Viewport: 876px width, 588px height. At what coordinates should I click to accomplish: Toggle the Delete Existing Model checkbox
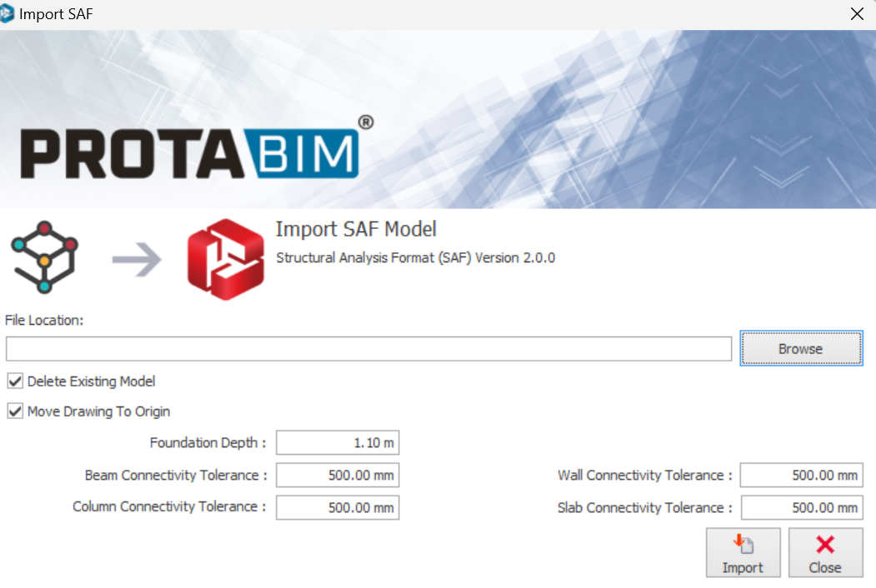(15, 381)
